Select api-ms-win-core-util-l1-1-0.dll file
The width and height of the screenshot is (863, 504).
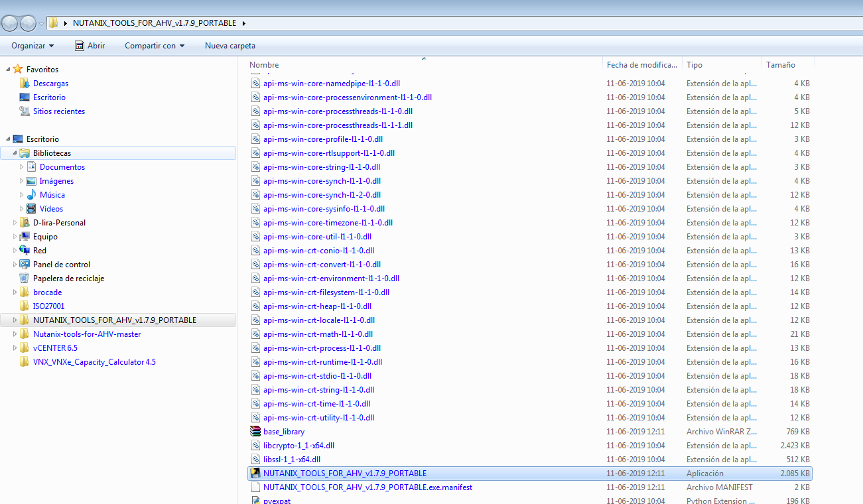coord(317,237)
